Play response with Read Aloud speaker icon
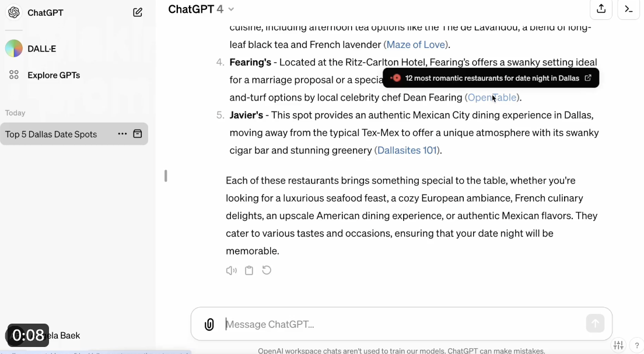The image size is (644, 354). click(232, 270)
